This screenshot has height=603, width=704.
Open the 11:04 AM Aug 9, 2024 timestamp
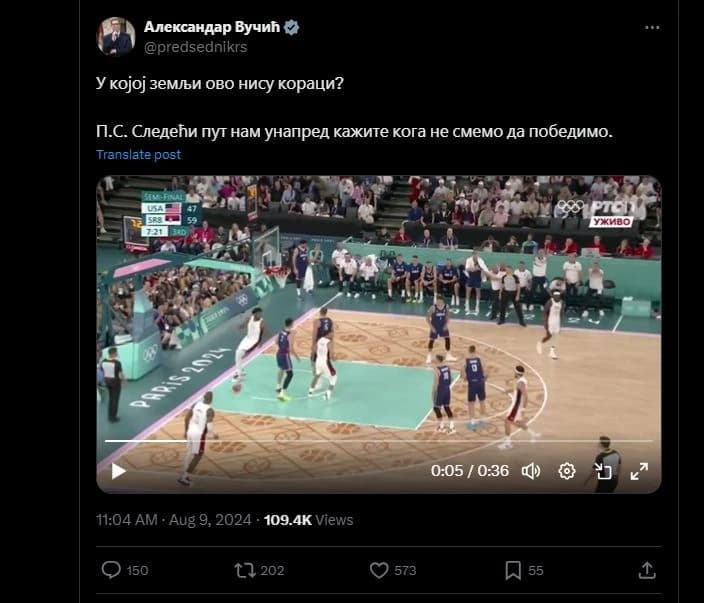(174, 520)
